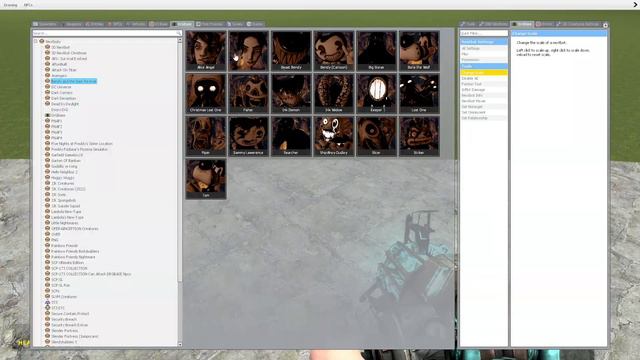
Task: Click the right panel tool search field
Action: [x=484, y=33]
